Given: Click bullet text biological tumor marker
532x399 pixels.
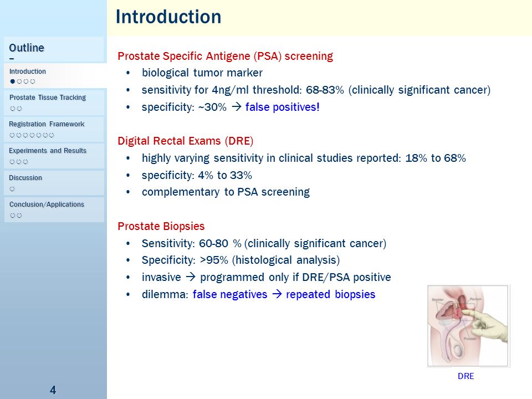Looking at the screenshot, I should click(202, 73).
